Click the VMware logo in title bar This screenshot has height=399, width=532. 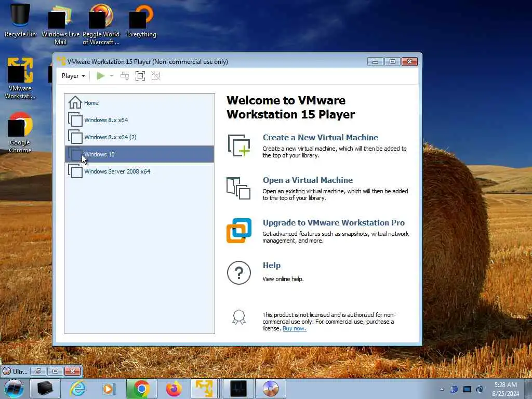(x=61, y=61)
